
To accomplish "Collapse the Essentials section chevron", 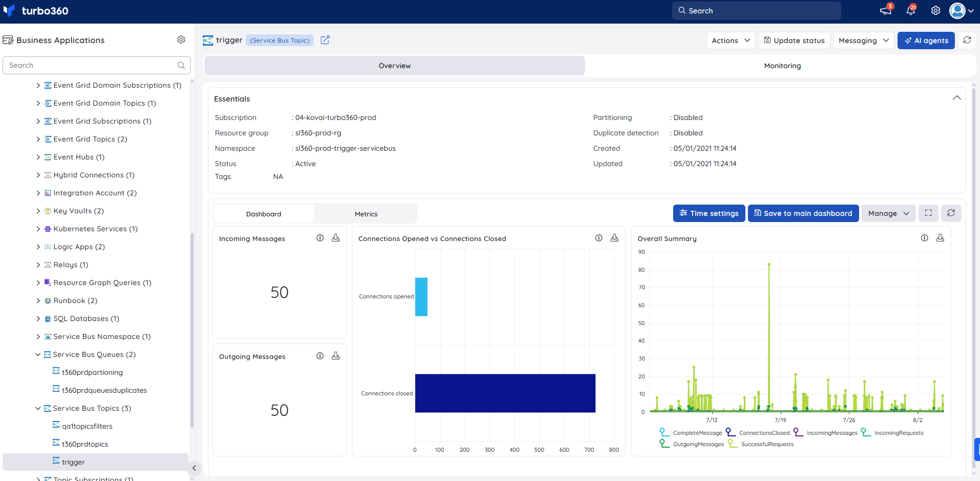I will coord(956,98).
